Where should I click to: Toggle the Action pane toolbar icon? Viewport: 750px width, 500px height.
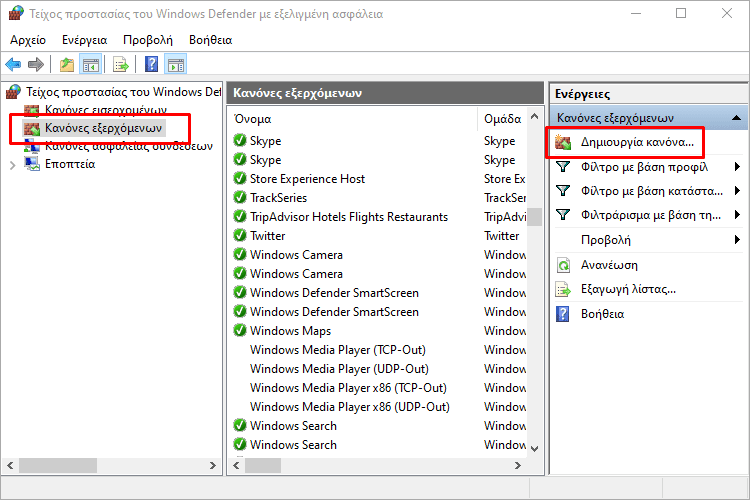tap(176, 64)
